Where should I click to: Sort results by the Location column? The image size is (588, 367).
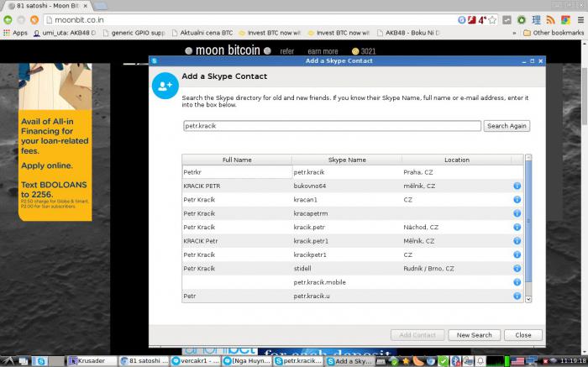pyautogui.click(x=457, y=160)
